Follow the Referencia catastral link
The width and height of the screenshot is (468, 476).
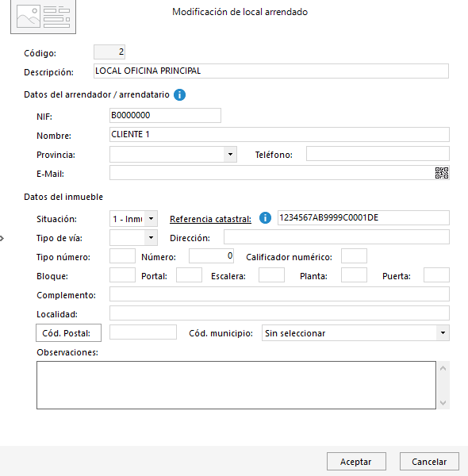pyautogui.click(x=210, y=219)
